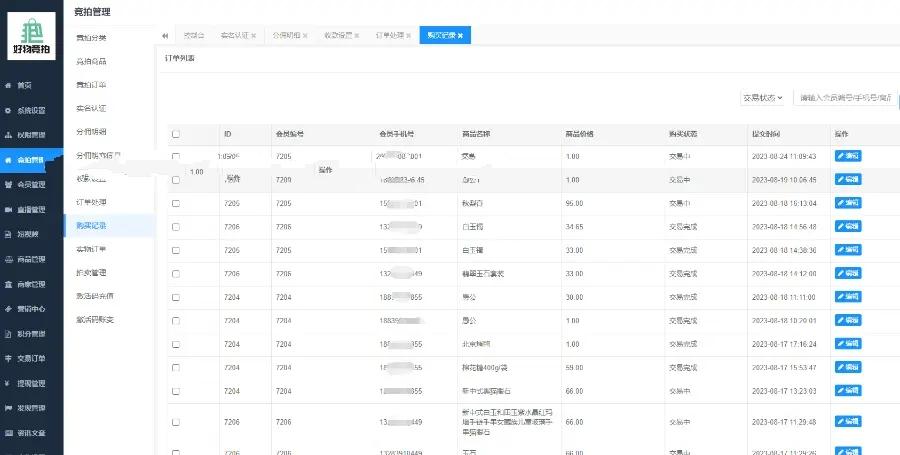Click the ID column header
Screen dimensions: 900x455
point(228,134)
